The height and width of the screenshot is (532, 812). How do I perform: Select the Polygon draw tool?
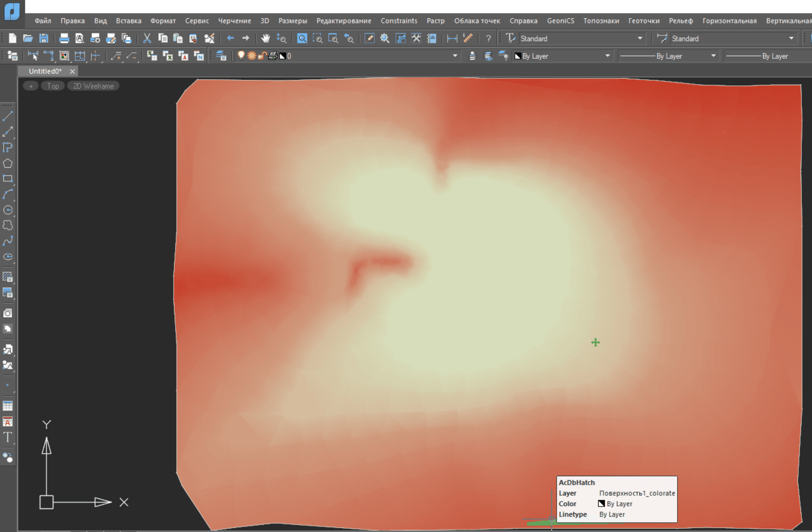[8, 163]
